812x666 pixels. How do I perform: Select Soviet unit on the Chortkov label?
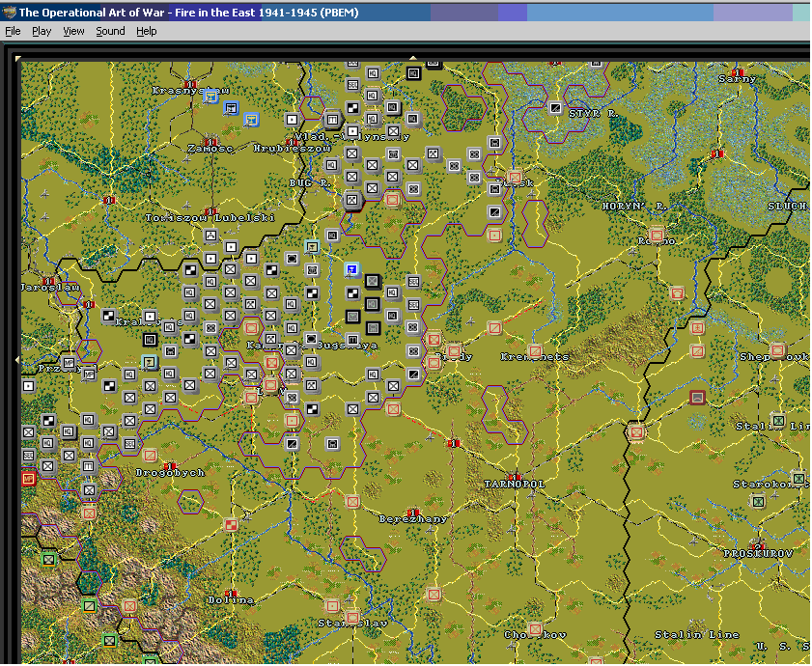coord(536,629)
